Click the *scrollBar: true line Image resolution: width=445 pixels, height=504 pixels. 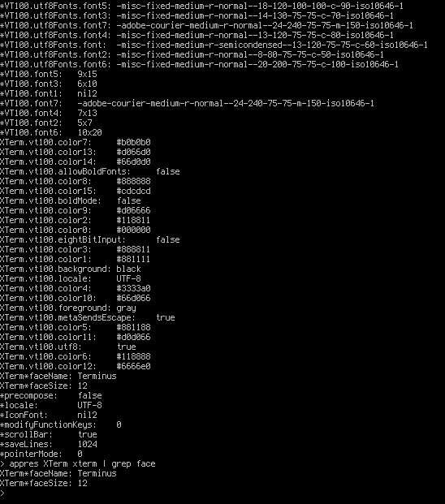click(x=49, y=434)
